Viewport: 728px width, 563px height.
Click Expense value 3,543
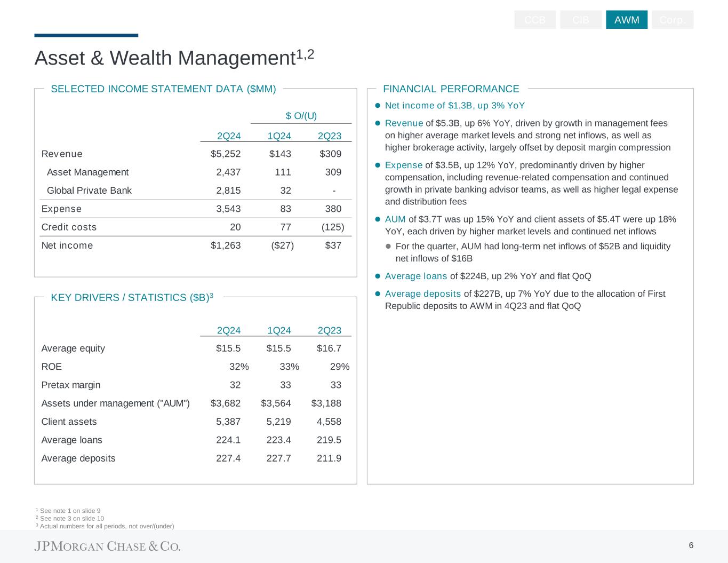(228, 209)
